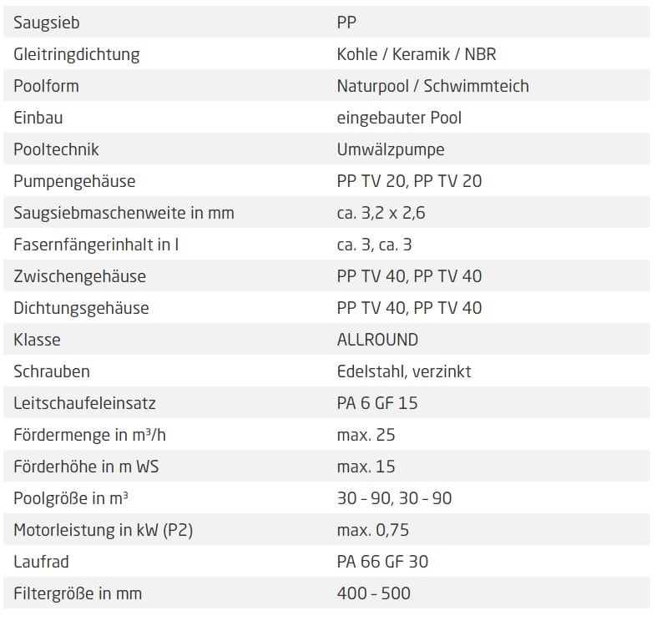The height and width of the screenshot is (626, 672).
Task: Select the 'max. 0,75' Motorleistung value
Action: (x=373, y=530)
